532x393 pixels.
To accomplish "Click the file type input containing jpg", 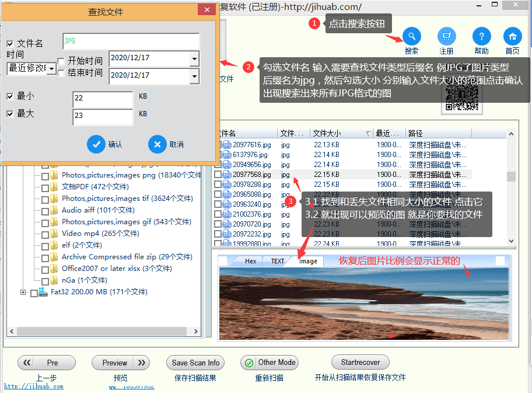I will pos(131,41).
